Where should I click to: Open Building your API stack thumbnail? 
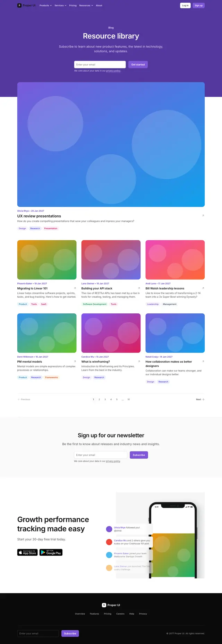pyautogui.click(x=111, y=260)
